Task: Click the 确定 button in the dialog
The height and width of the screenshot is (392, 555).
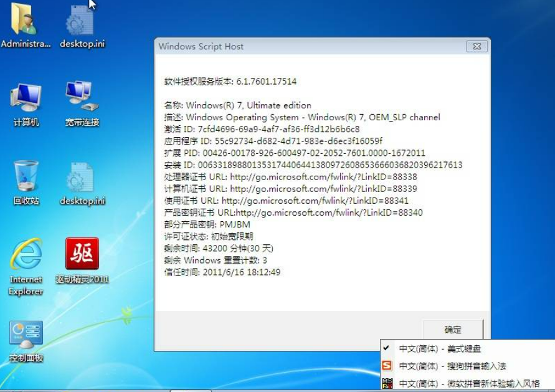Action: pos(453,330)
